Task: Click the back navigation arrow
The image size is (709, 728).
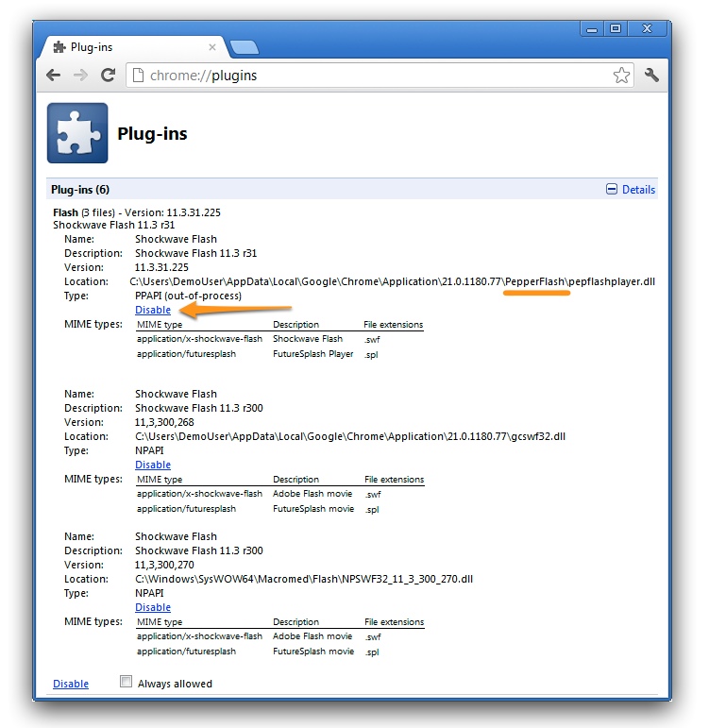Action: click(x=54, y=76)
